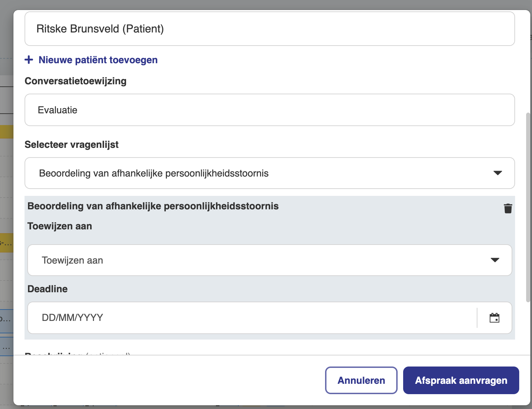Image resolution: width=532 pixels, height=409 pixels.
Task: Expand the Toewijzen aan dropdown arrow
Action: [495, 260]
